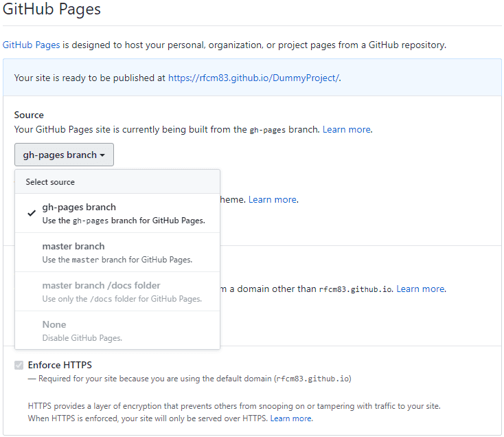
Task: Open the gh-pages branch source dropdown
Action: tap(64, 155)
